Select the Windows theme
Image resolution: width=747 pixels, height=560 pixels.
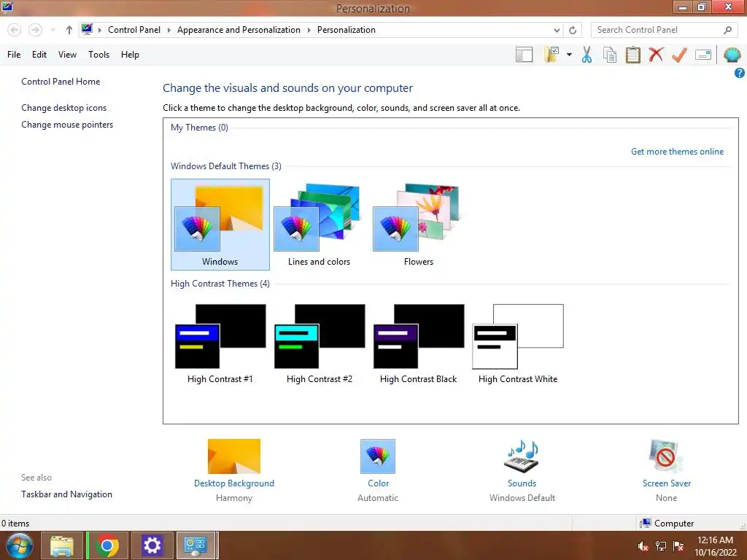(220, 225)
